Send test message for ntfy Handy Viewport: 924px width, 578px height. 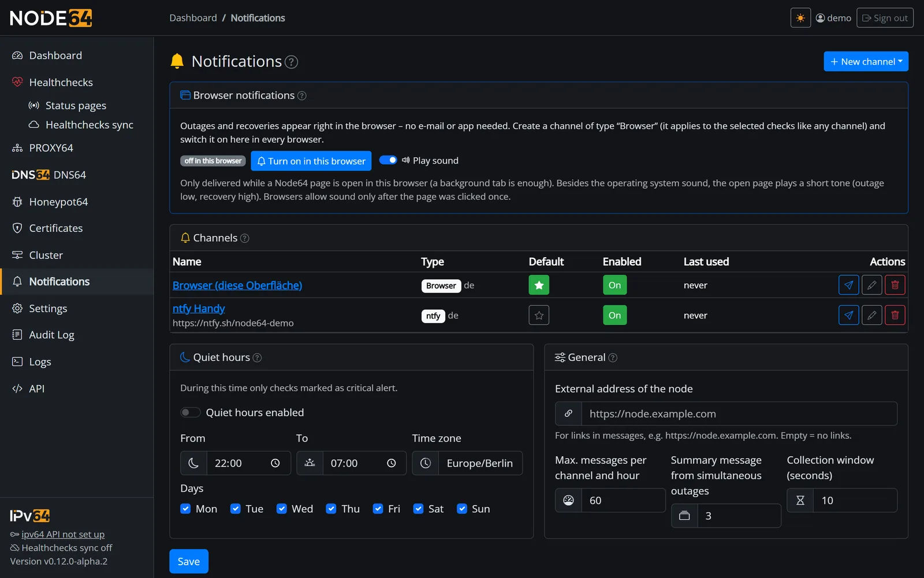click(x=848, y=315)
